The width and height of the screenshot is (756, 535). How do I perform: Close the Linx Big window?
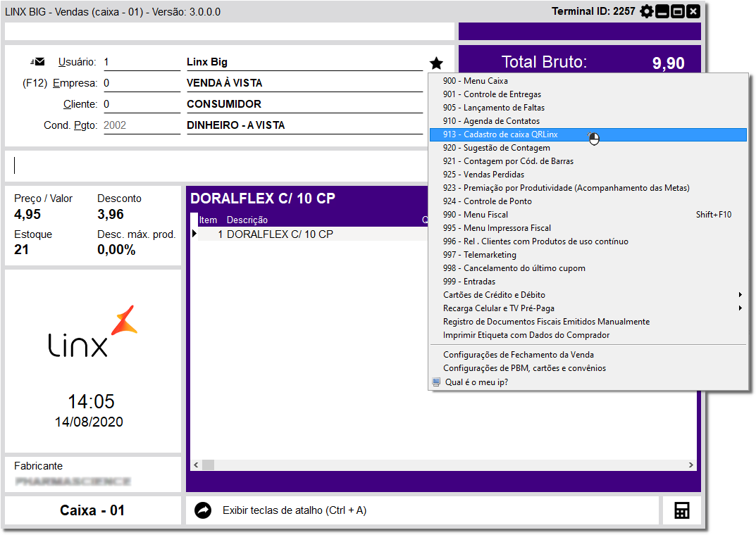(693, 11)
